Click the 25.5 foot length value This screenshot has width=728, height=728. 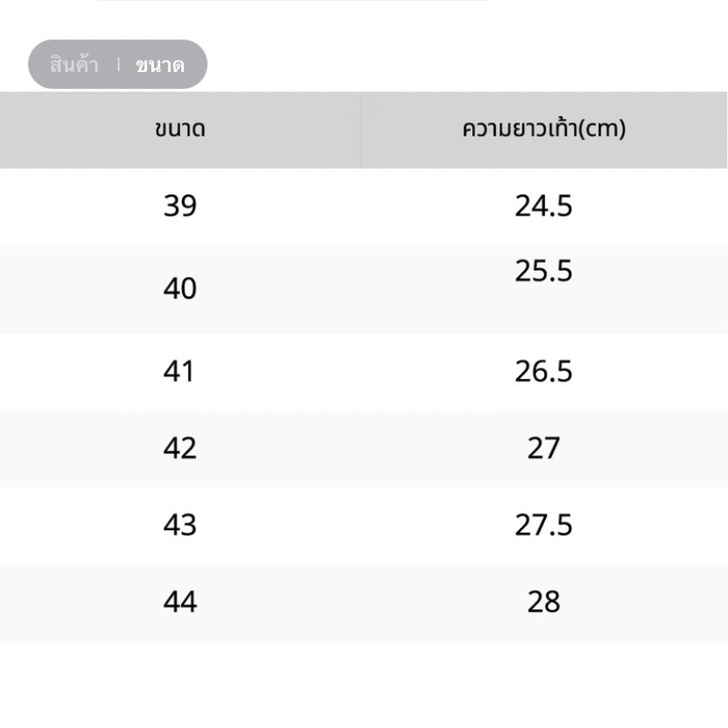point(543,271)
